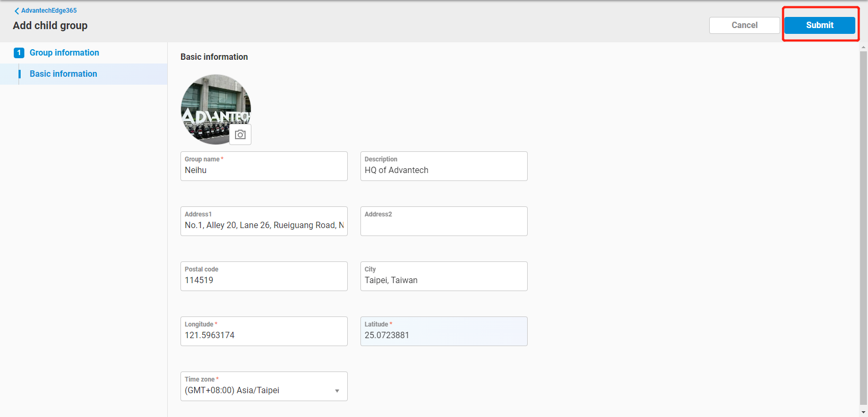Viewport: 868px width, 417px height.
Task: Click the Postal code field
Action: (x=264, y=280)
